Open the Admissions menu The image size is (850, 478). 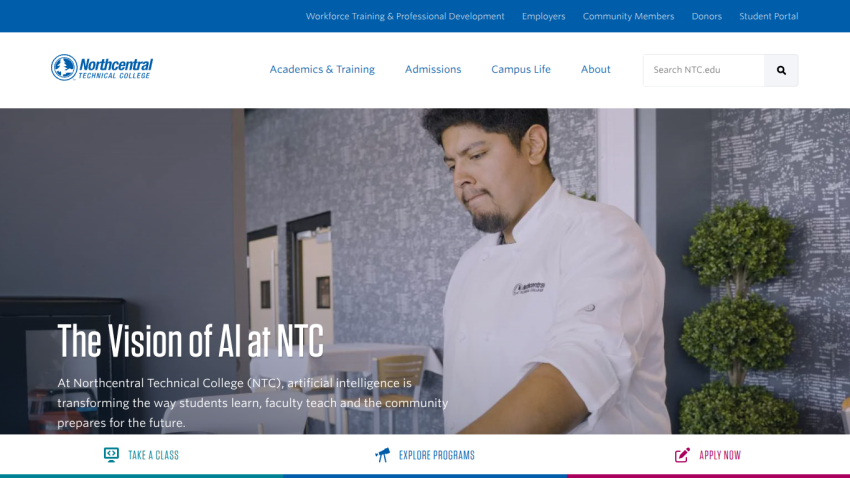433,69
